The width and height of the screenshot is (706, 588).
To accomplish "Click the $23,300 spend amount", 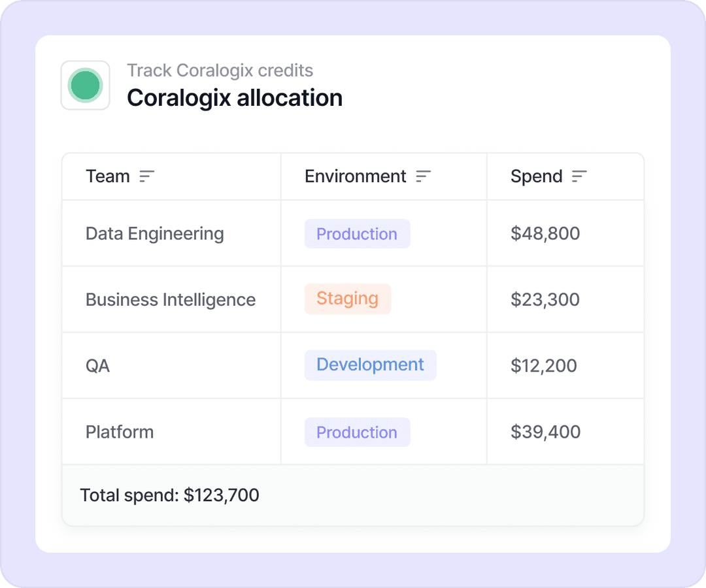I will [545, 300].
